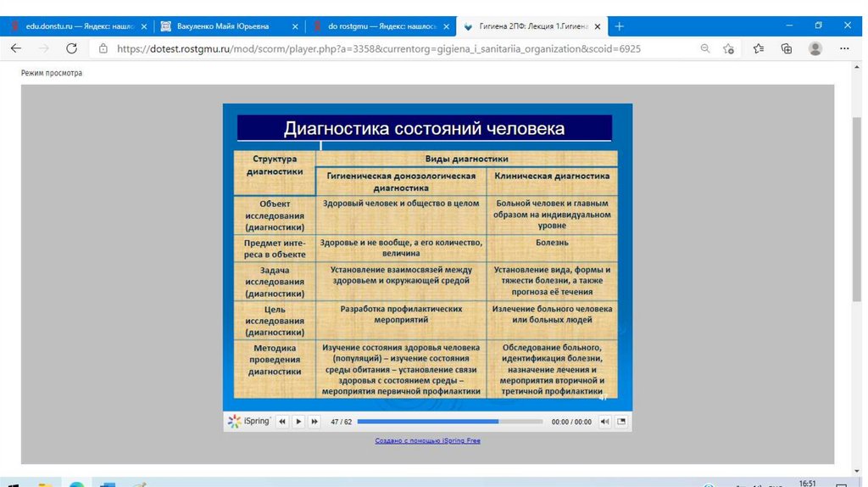Click the slide progress bar in iSpring player
Screen dimensions: 868x487
tap(450, 422)
